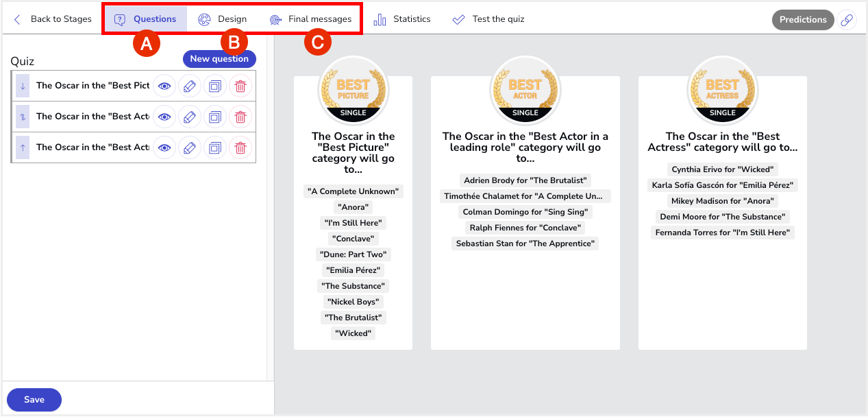Click the up-down arrows handle on the Best Actor row
The height and width of the screenshot is (417, 868).
point(23,117)
